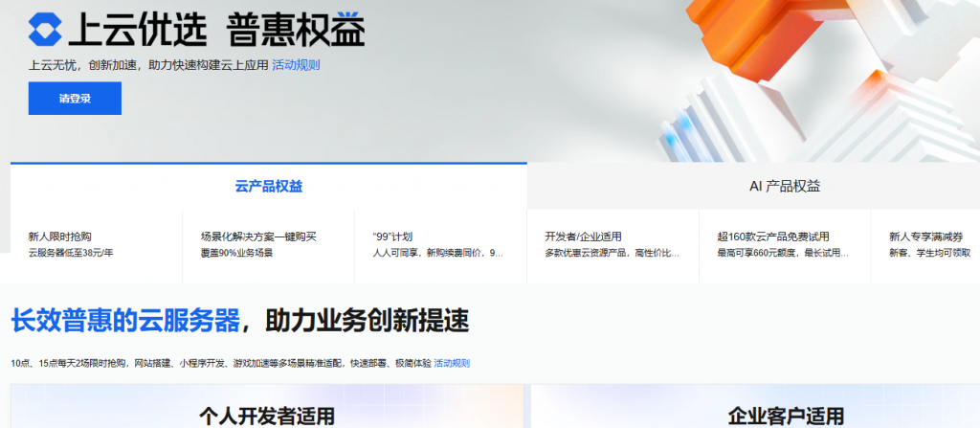Open 活动规则 link beside the banner subtitle

(x=296, y=66)
